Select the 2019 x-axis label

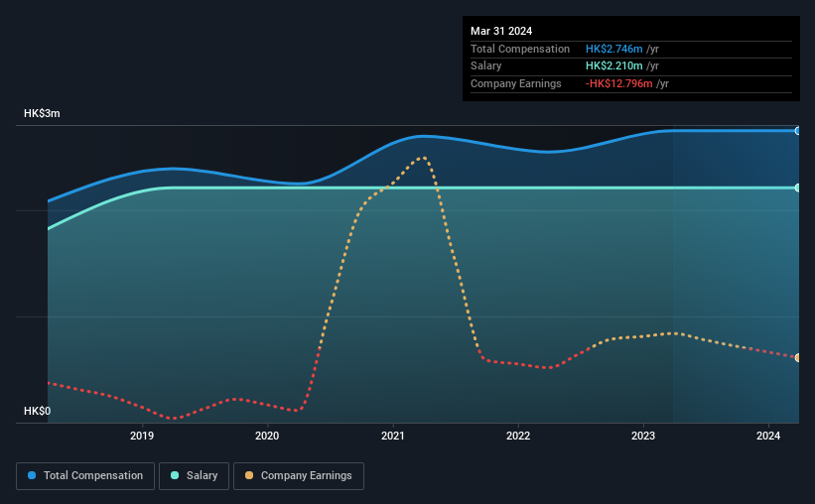[141, 436]
